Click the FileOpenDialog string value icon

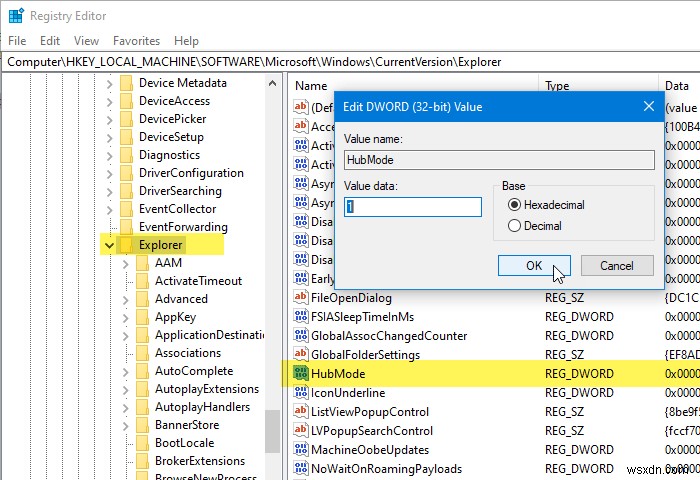[x=301, y=297]
